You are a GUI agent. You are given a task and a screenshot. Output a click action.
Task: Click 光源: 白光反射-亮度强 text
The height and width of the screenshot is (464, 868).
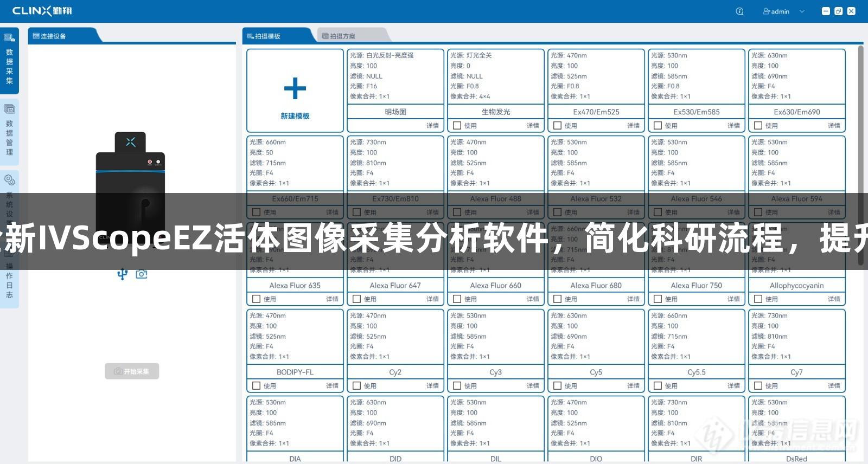pos(382,55)
